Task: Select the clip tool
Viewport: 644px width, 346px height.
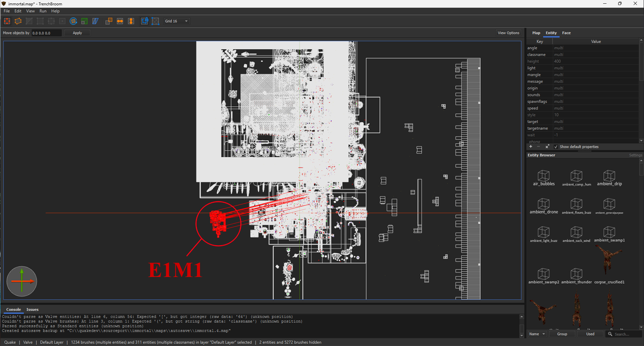Action: click(28, 21)
